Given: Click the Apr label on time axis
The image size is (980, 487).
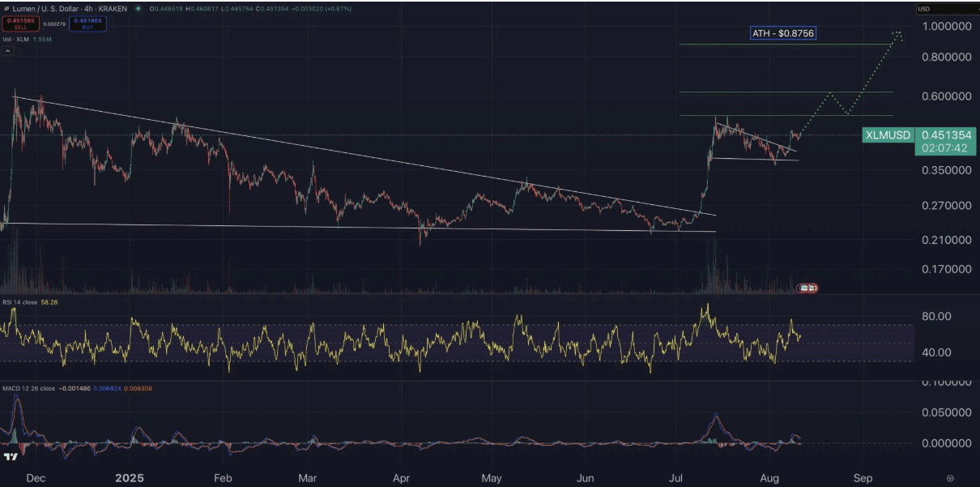Looking at the screenshot, I should [x=401, y=478].
